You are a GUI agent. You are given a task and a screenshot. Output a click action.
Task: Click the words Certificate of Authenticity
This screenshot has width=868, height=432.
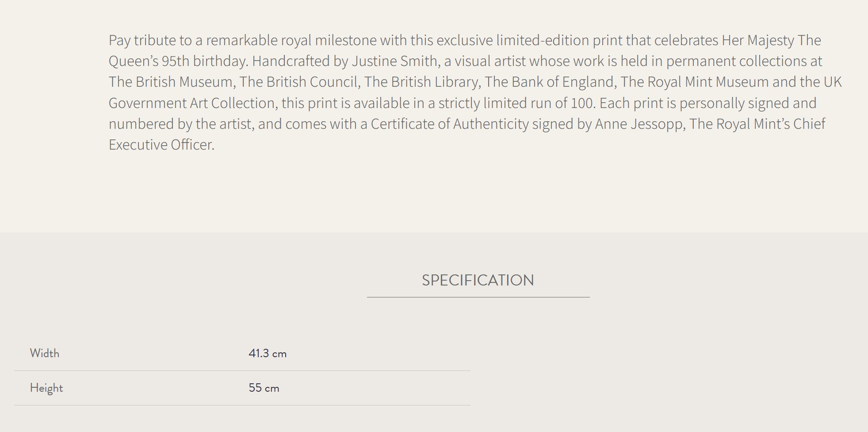pyautogui.click(x=449, y=124)
